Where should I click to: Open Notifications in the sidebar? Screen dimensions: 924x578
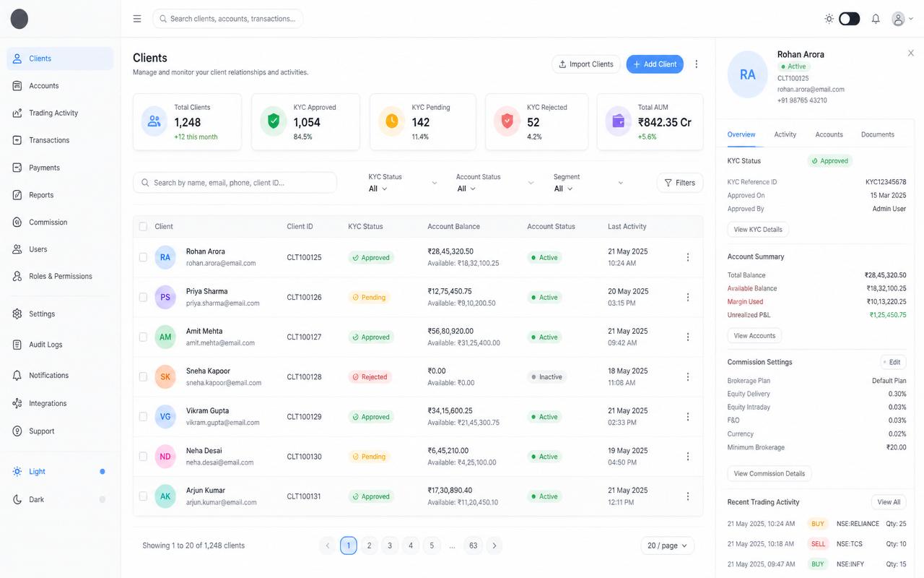(x=60, y=376)
